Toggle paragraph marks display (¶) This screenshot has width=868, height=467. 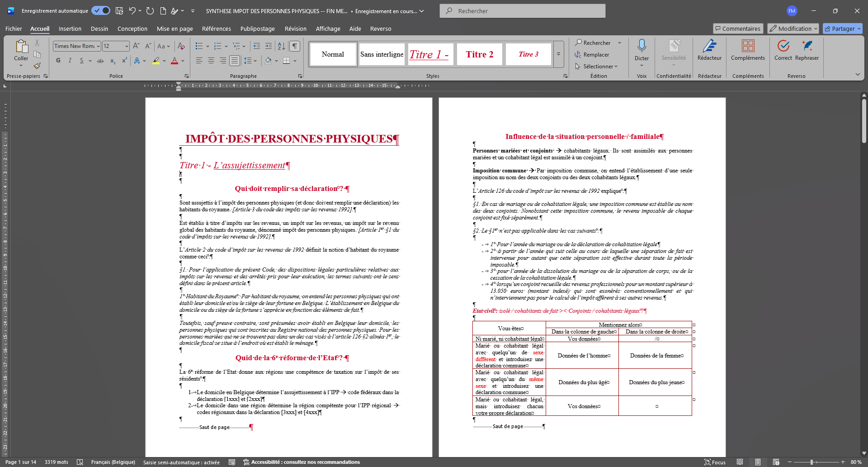[x=295, y=46]
